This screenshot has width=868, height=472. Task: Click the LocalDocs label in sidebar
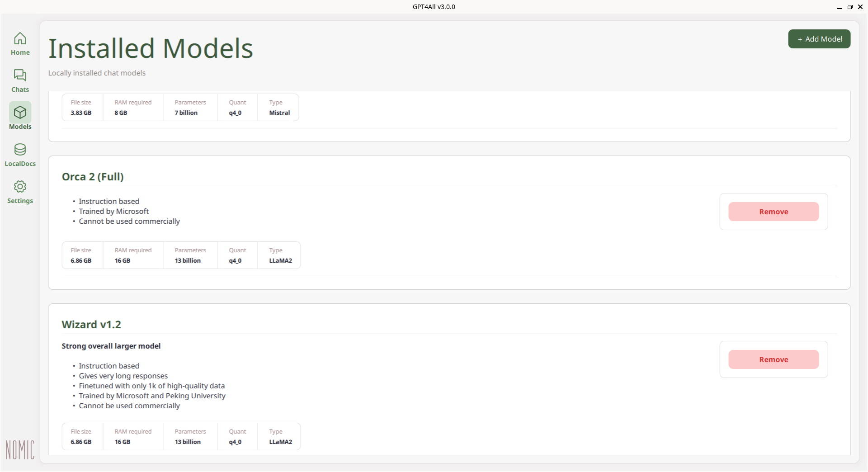click(20, 164)
